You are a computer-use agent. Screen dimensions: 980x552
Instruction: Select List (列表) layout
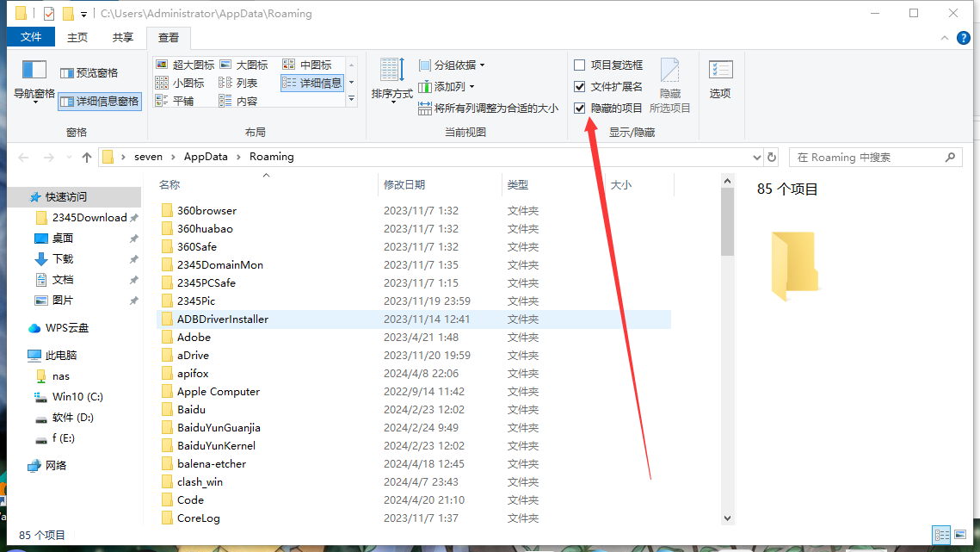238,84
